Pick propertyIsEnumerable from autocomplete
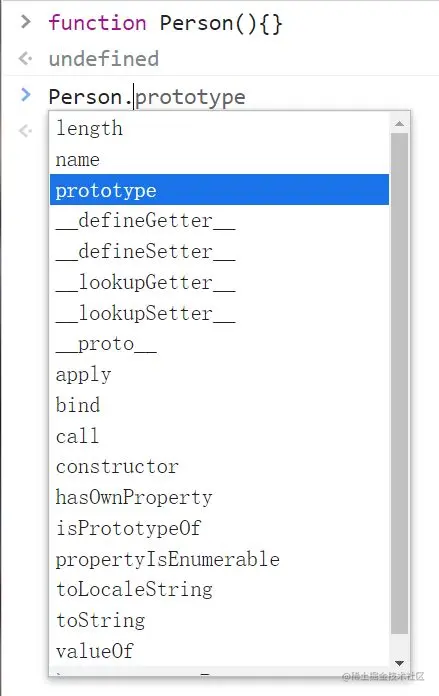This screenshot has width=439, height=696. [219, 559]
